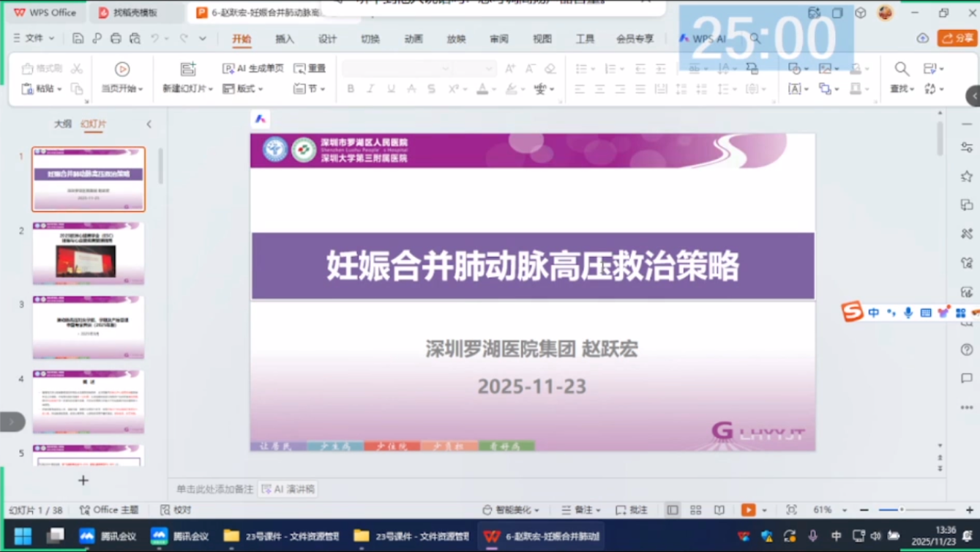980x552 pixels.
Task: Switch to slide sorter view icon
Action: coord(695,510)
